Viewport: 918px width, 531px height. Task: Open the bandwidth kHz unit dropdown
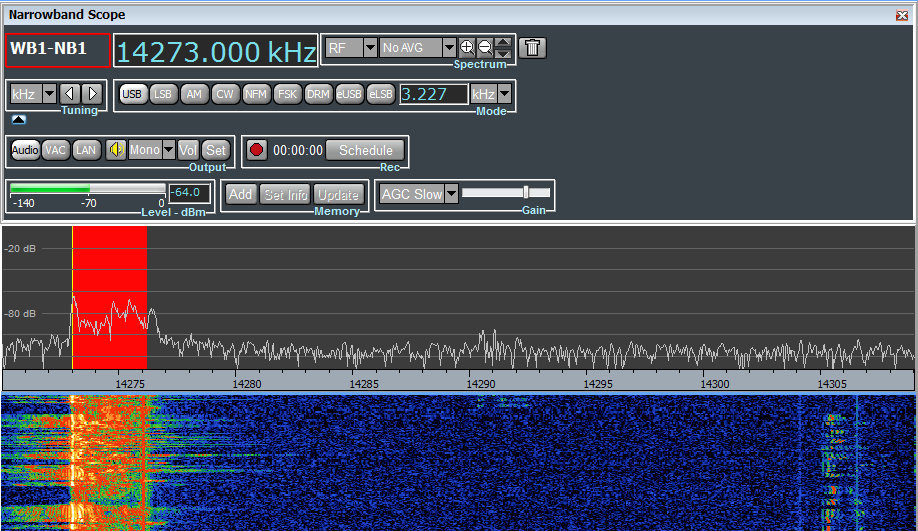504,94
